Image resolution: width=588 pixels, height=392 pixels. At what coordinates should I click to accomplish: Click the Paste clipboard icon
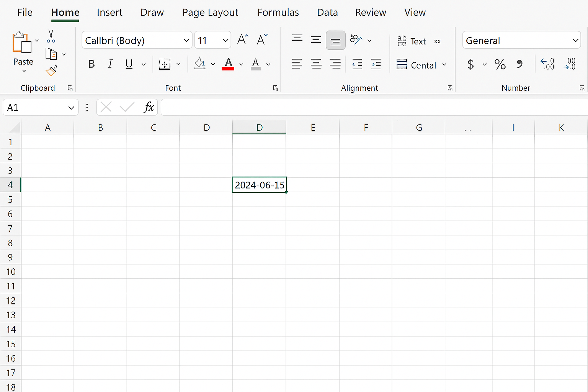click(x=22, y=42)
